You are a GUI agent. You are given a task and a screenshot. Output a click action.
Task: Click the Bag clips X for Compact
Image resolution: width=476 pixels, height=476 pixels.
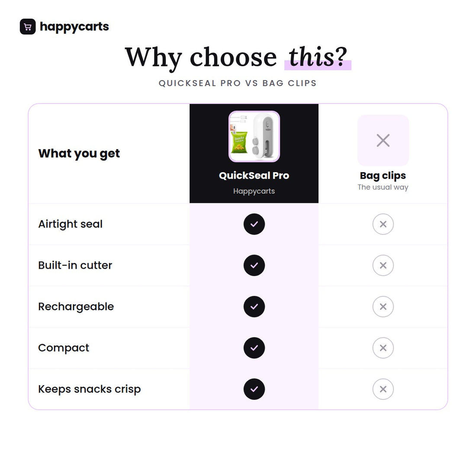tap(383, 348)
